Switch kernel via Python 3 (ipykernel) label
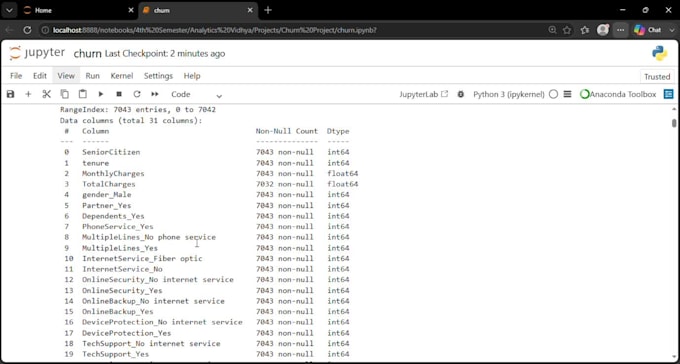 coord(508,94)
